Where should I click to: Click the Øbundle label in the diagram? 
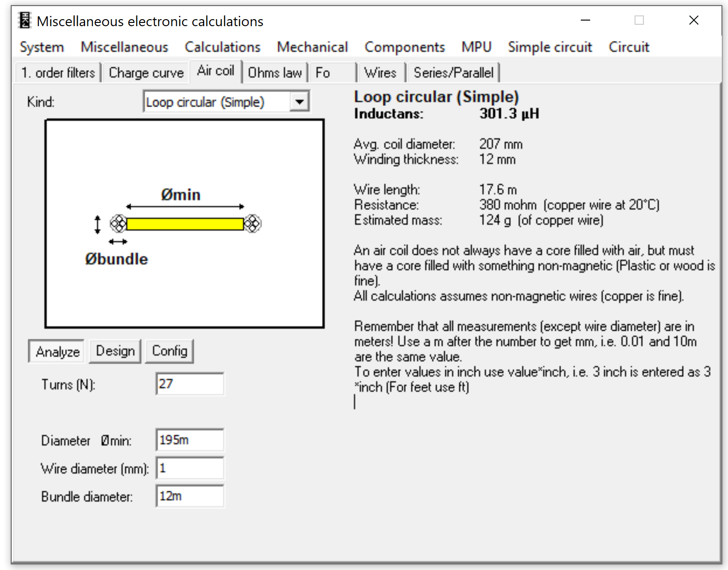(x=116, y=259)
